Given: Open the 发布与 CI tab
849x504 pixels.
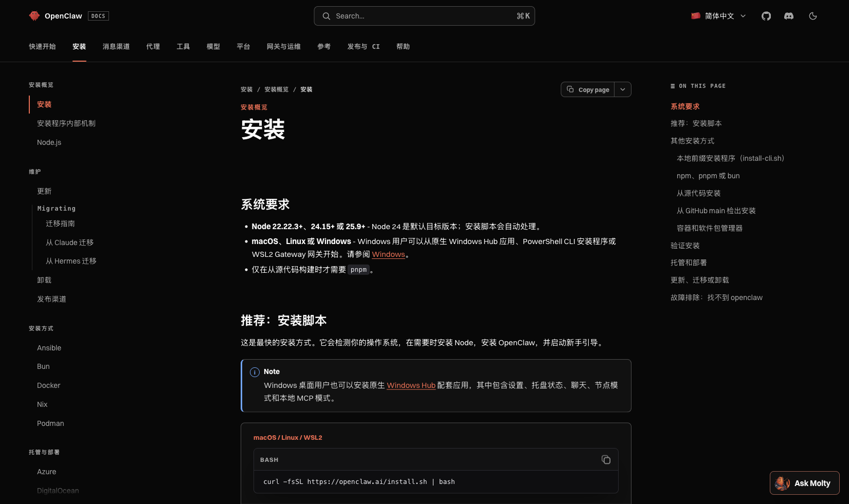Looking at the screenshot, I should (x=364, y=46).
